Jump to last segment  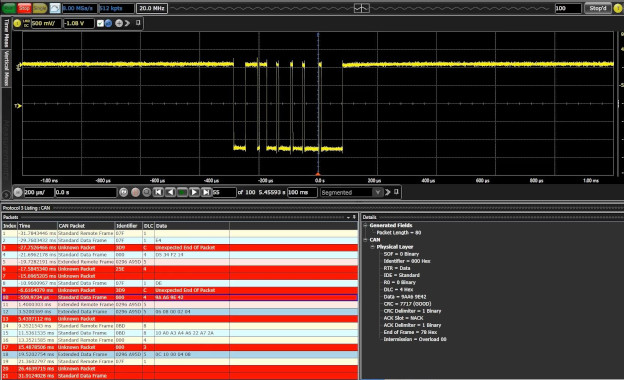[206, 193]
